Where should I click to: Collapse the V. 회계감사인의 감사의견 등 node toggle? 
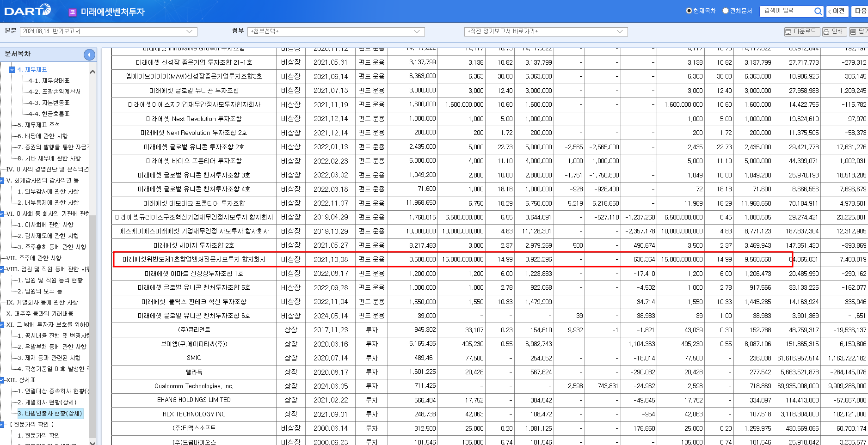pos(2,181)
